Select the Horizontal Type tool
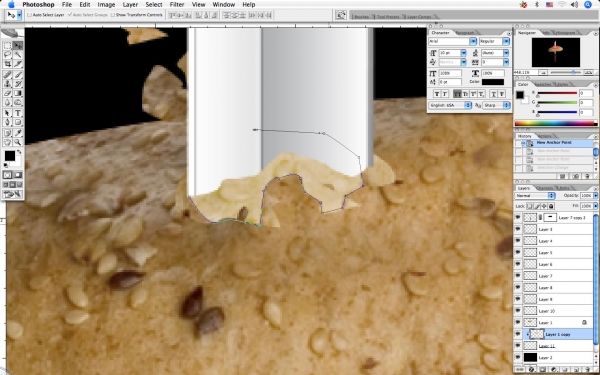 tap(18, 113)
